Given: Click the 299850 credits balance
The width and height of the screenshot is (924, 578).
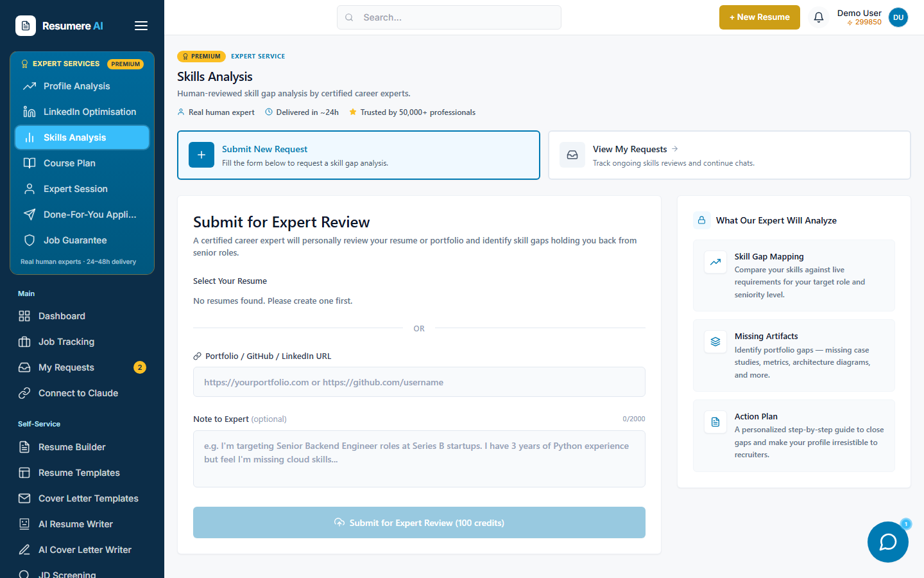Looking at the screenshot, I should coord(864,22).
